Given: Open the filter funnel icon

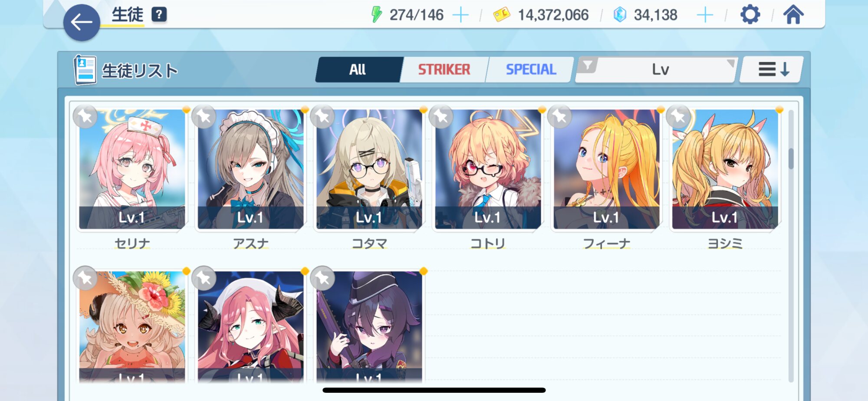Looking at the screenshot, I should 588,66.
